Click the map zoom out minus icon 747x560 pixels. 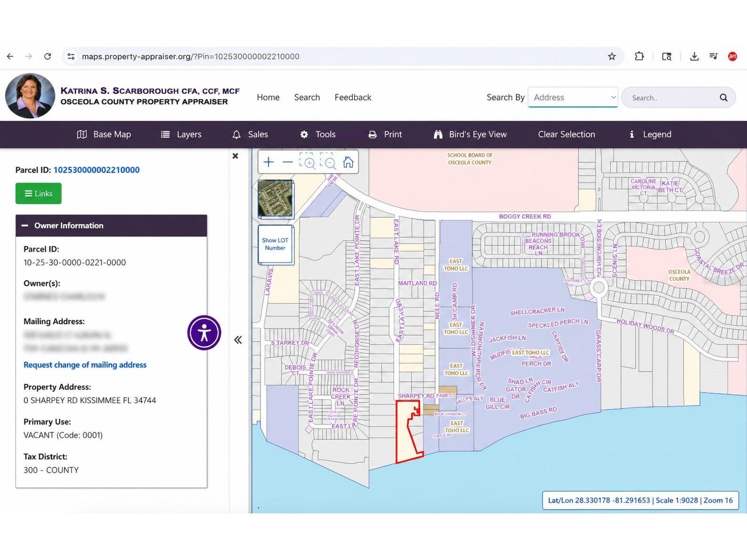pyautogui.click(x=288, y=162)
